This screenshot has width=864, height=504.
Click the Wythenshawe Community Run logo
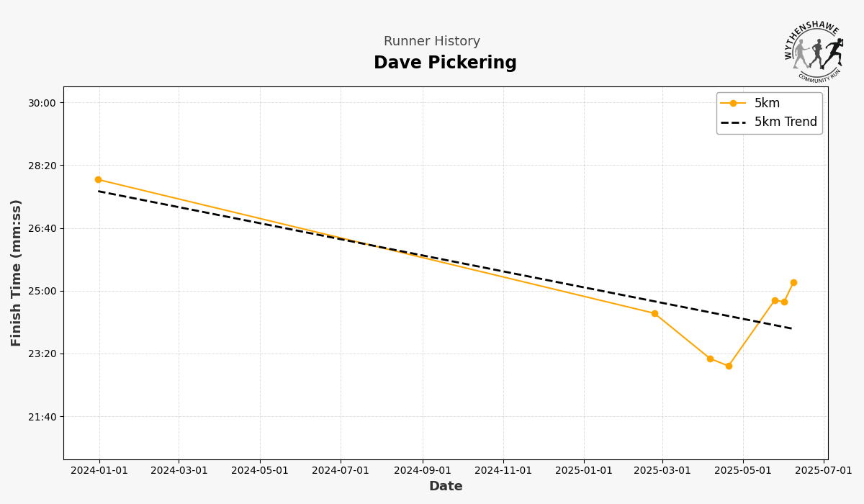814,51
